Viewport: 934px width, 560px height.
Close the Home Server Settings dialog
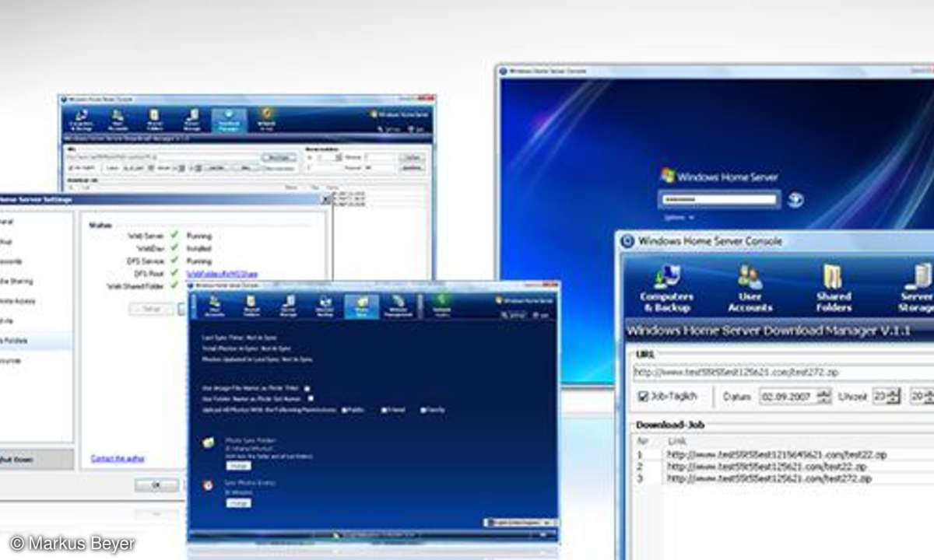[326, 199]
